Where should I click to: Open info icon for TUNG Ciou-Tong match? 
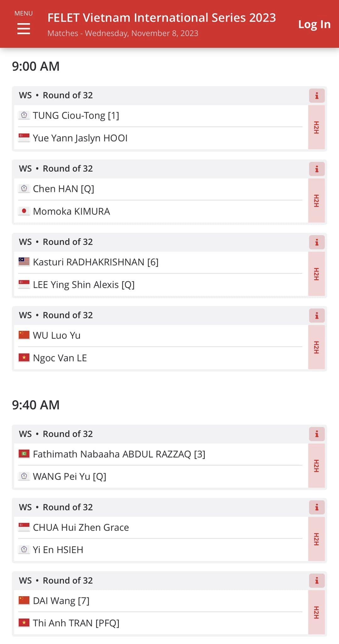coord(317,96)
